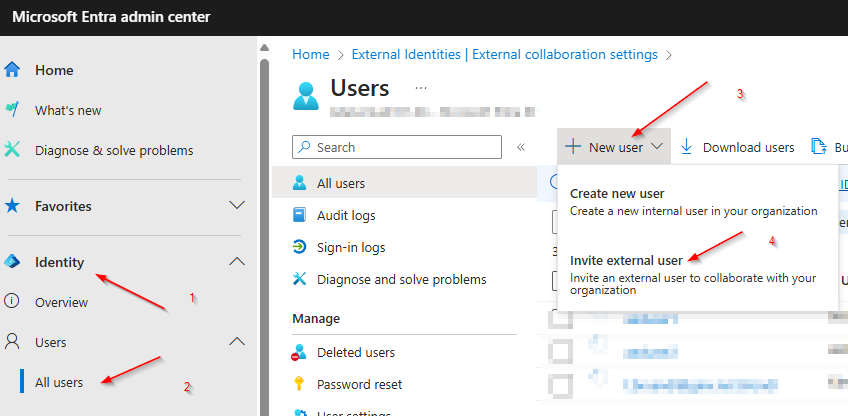Collapse the Users section chevron in sidebar
848x416 pixels.
point(237,341)
